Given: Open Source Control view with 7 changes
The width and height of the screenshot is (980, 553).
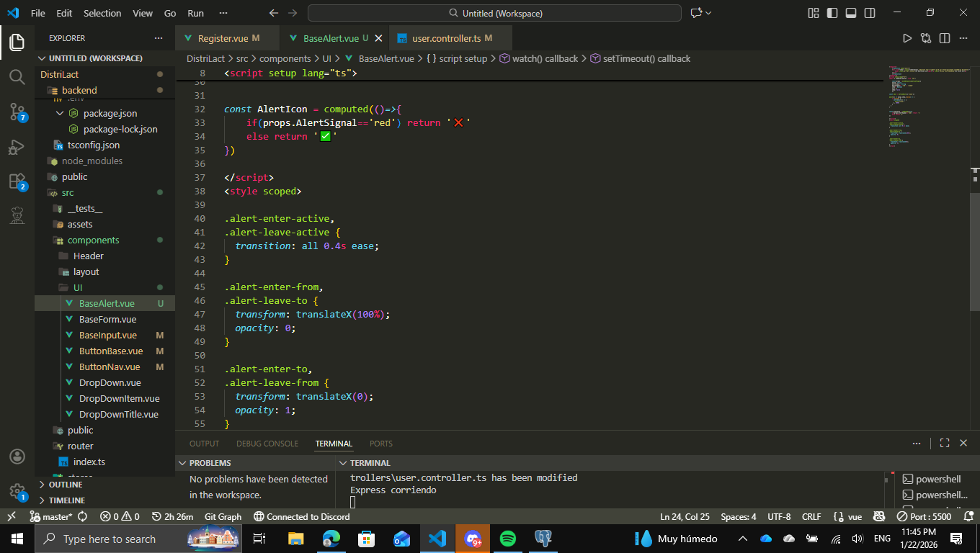Looking at the screenshot, I should click(17, 112).
